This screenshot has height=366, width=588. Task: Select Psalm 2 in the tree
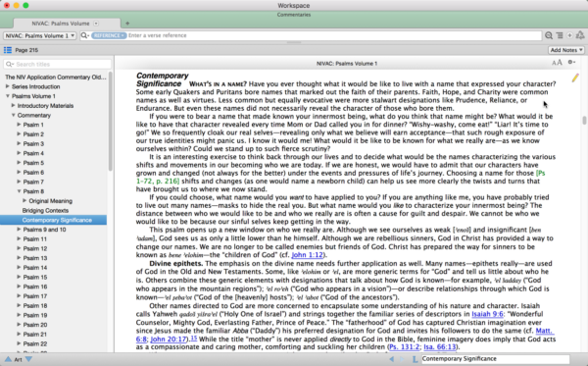[33, 134]
